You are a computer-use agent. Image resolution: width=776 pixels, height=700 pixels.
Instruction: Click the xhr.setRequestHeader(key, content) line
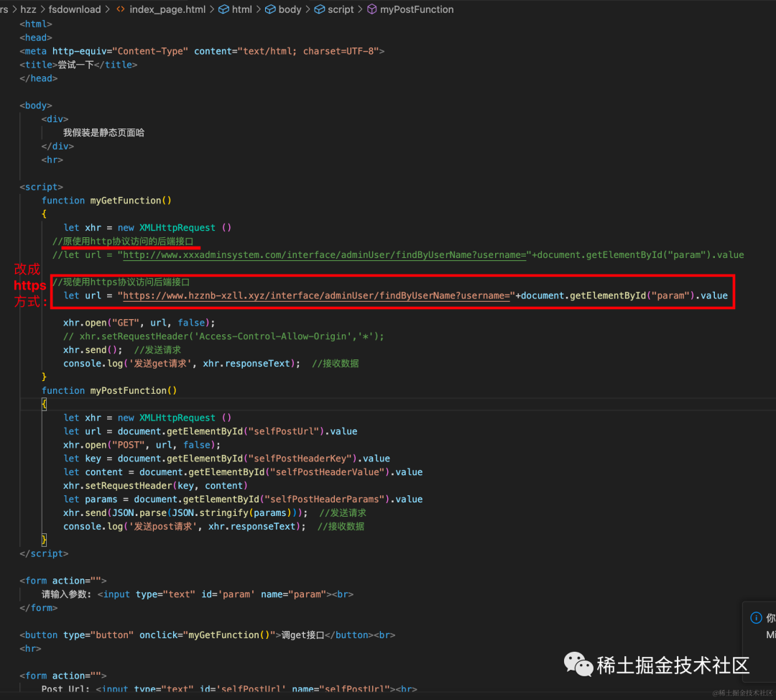[x=155, y=486]
